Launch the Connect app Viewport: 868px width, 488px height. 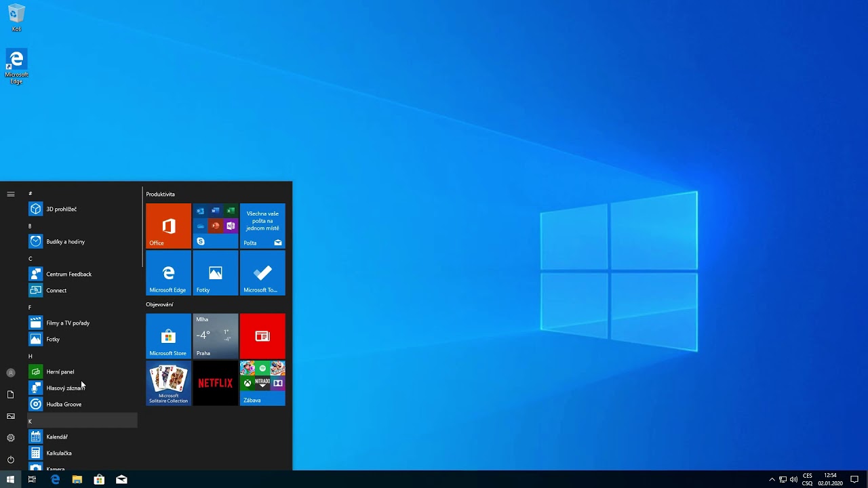tap(82, 290)
